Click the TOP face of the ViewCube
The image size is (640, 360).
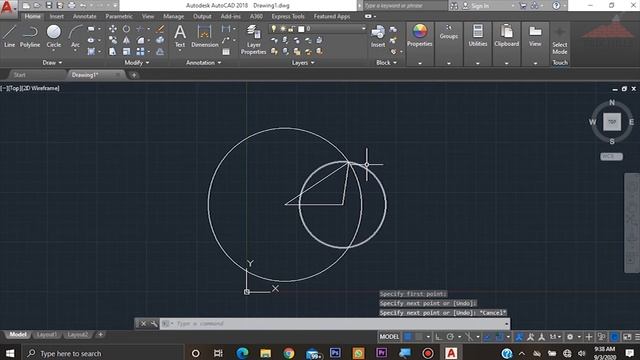point(612,122)
